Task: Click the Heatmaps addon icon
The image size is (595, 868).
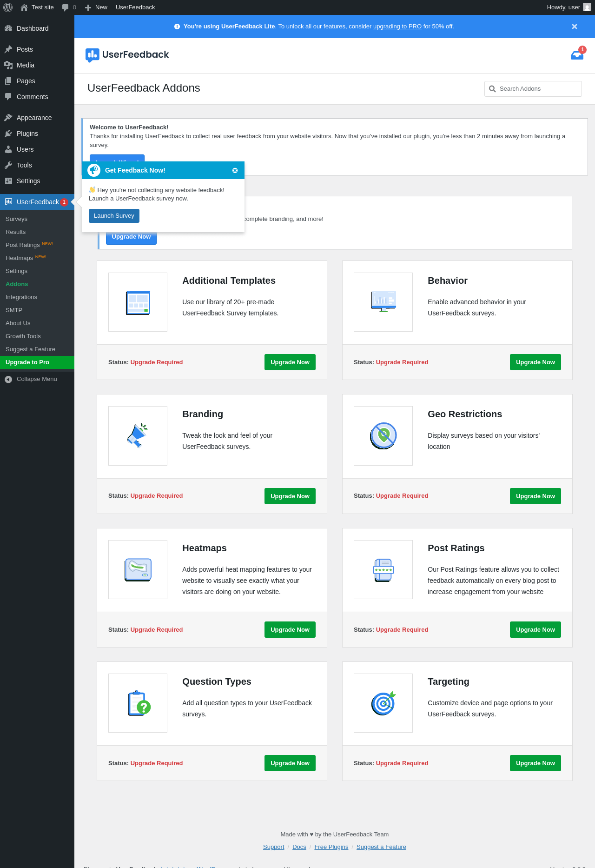Action: pyautogui.click(x=138, y=570)
